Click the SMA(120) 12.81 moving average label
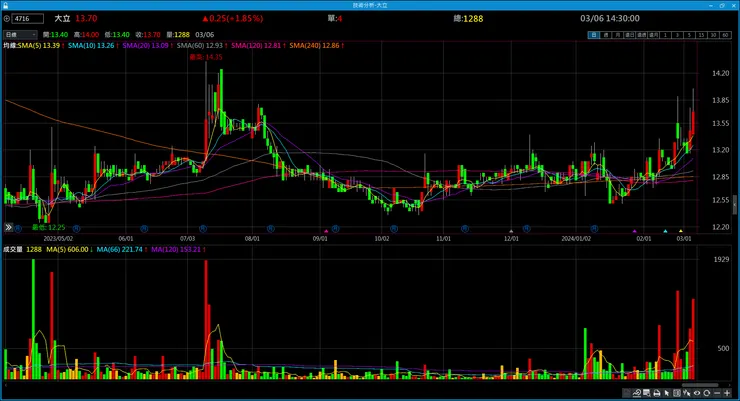This screenshot has height=401, width=740. pyautogui.click(x=258, y=45)
